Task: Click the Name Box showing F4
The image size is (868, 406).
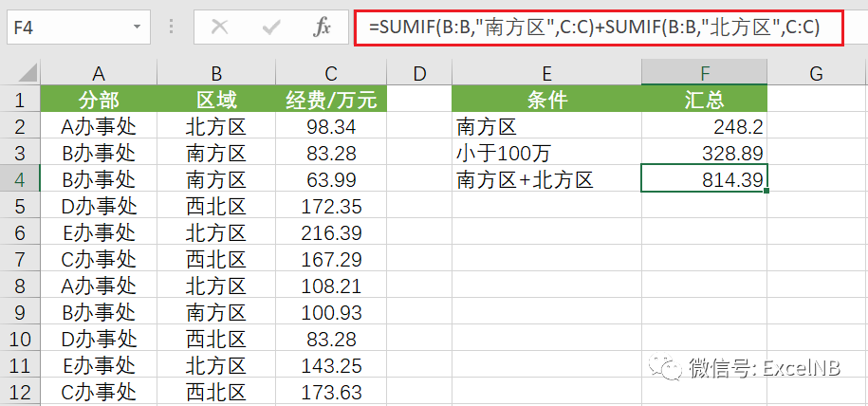Action: [79, 27]
